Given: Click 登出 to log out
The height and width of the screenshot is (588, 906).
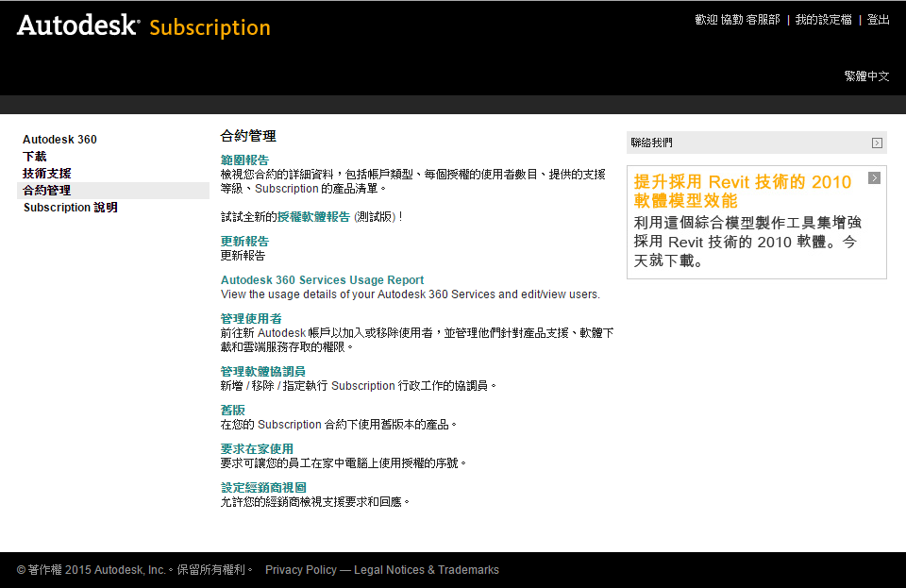Looking at the screenshot, I should click(879, 20).
